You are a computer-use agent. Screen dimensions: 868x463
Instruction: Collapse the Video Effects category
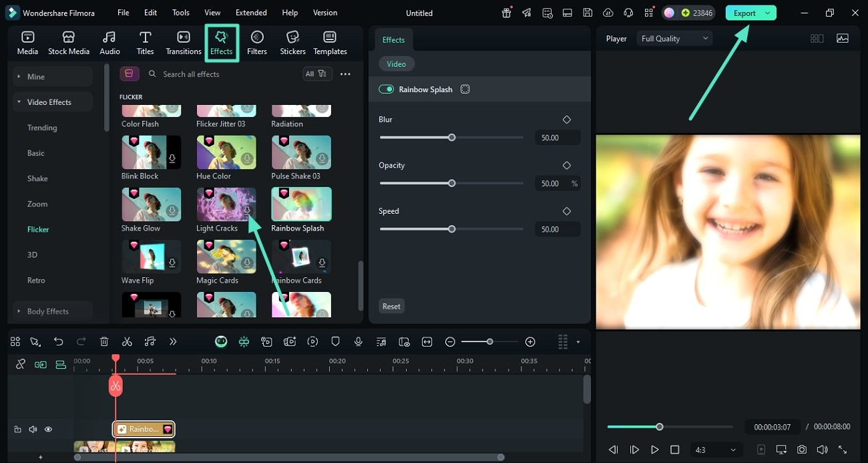point(53,102)
